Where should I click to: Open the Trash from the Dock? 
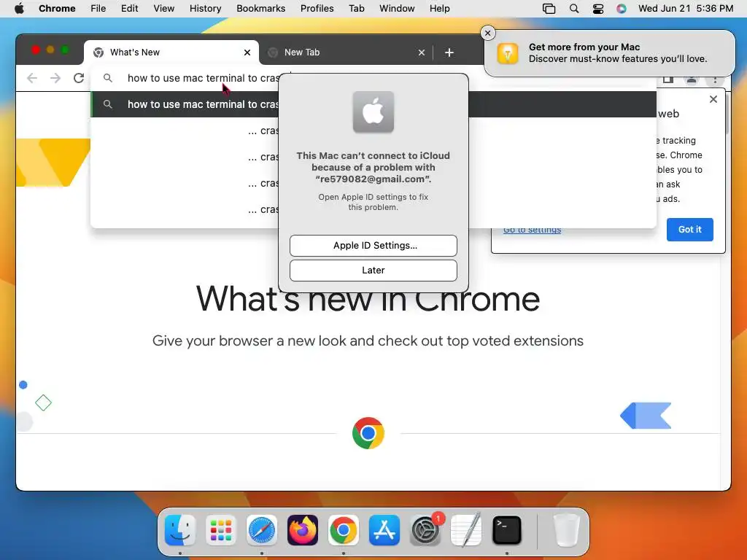pos(566,529)
